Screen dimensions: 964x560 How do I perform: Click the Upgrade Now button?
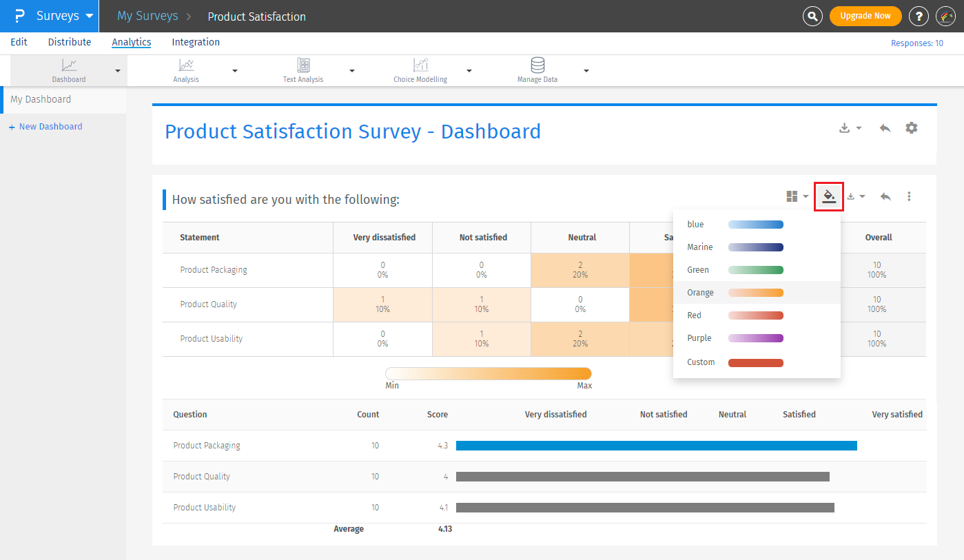(x=865, y=16)
